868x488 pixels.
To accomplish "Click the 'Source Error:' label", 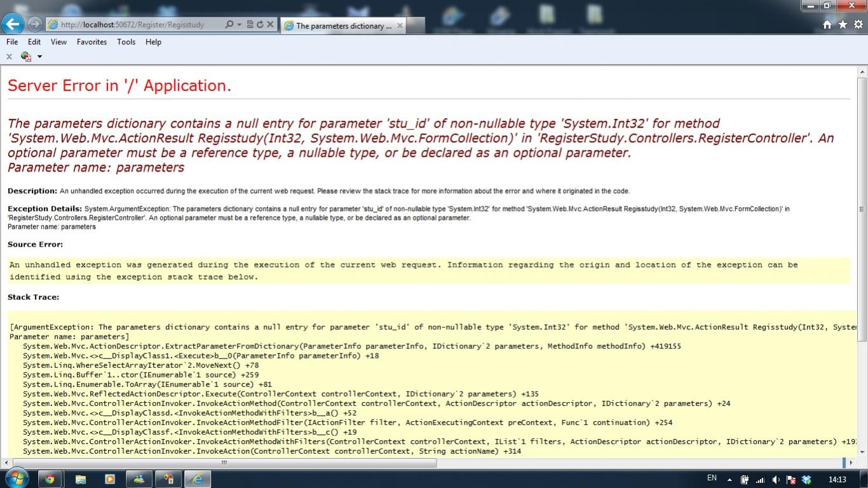I will tap(35, 244).
